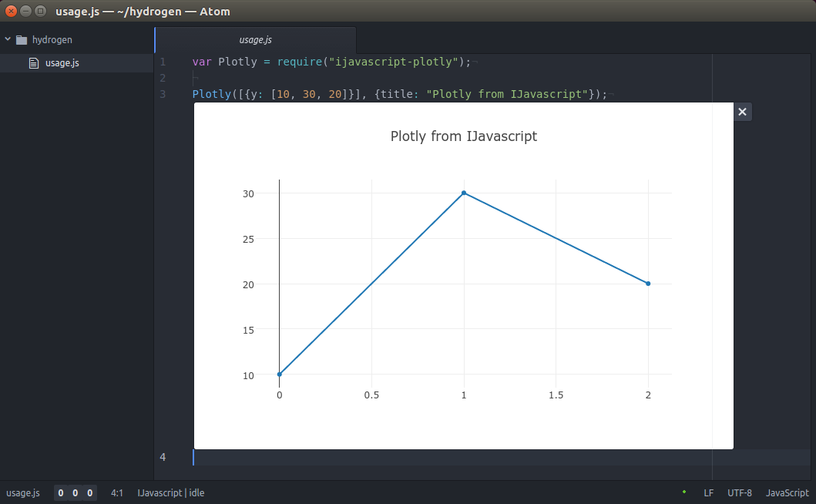Click IJavascript | idle kernel status
Image resolution: width=816 pixels, height=504 pixels.
pyautogui.click(x=171, y=492)
